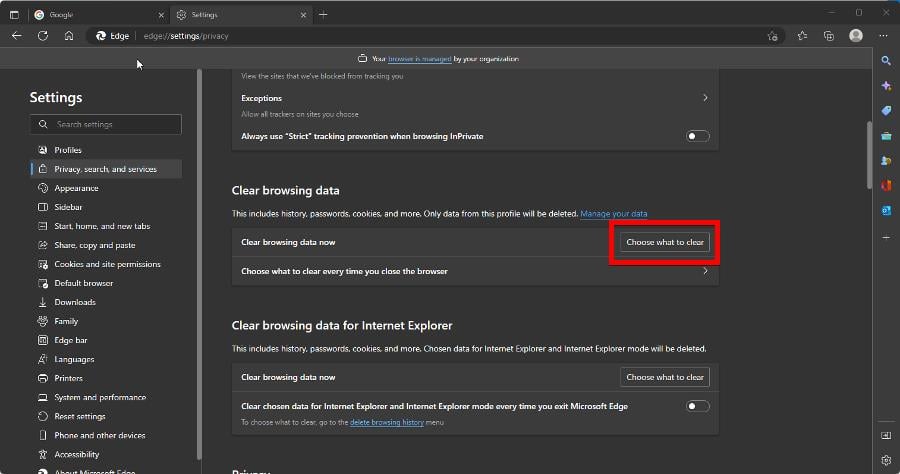
Task: Open the delete browsing history link
Action: 387,422
